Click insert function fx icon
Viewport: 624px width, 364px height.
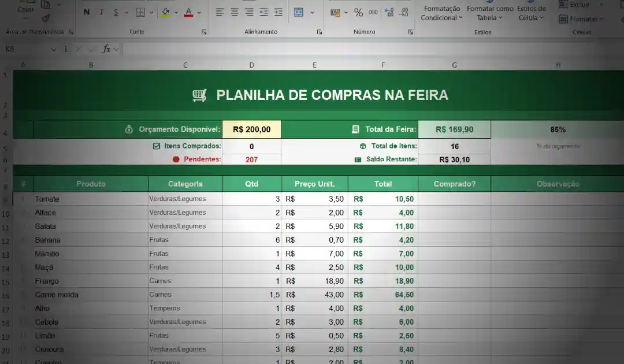(106, 49)
